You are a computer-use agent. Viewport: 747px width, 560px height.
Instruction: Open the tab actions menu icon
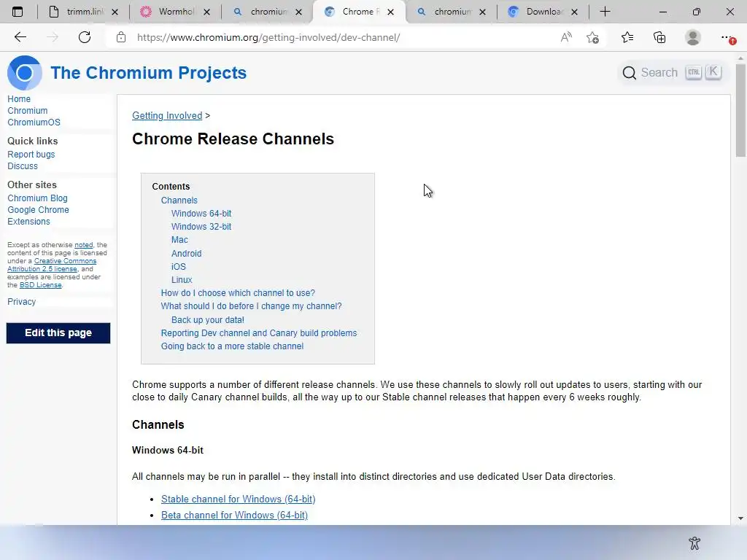(18, 12)
